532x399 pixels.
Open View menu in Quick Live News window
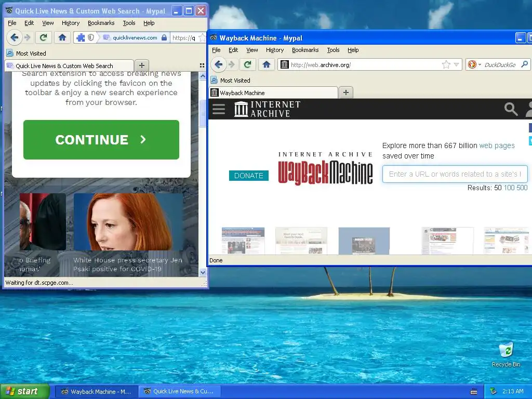click(x=48, y=23)
